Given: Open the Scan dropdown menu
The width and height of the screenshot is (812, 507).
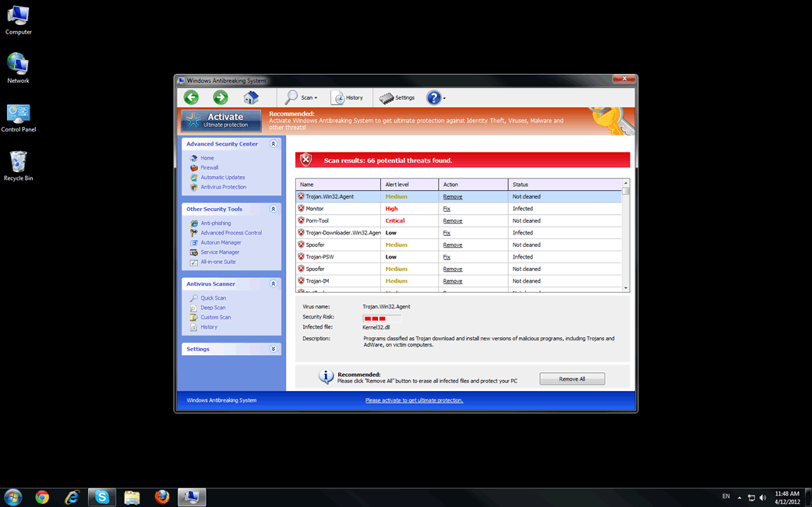Looking at the screenshot, I should pos(302,97).
